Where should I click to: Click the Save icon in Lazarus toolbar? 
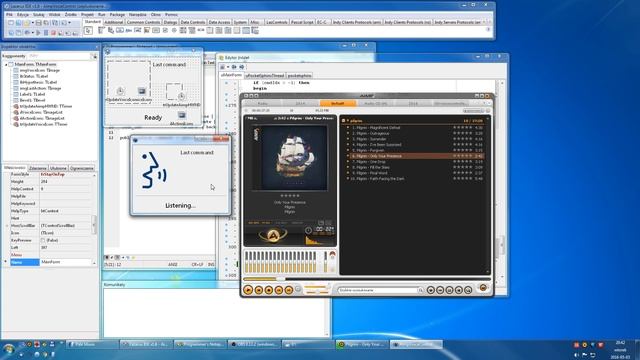pos(38,23)
